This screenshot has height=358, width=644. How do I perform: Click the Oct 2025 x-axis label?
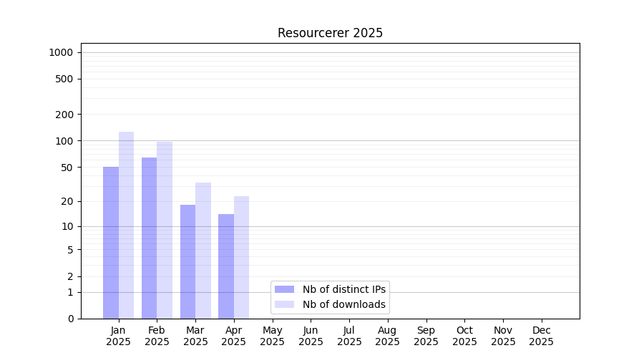pos(464,336)
